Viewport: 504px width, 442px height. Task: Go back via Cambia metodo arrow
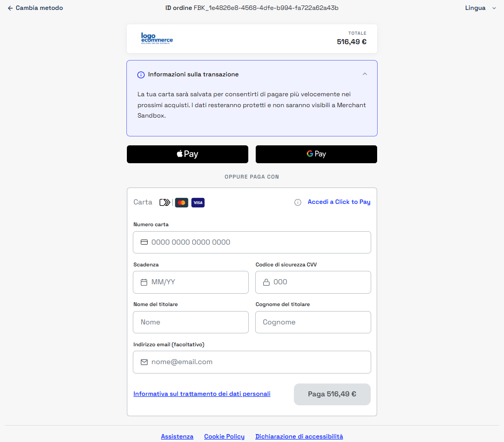(10, 8)
